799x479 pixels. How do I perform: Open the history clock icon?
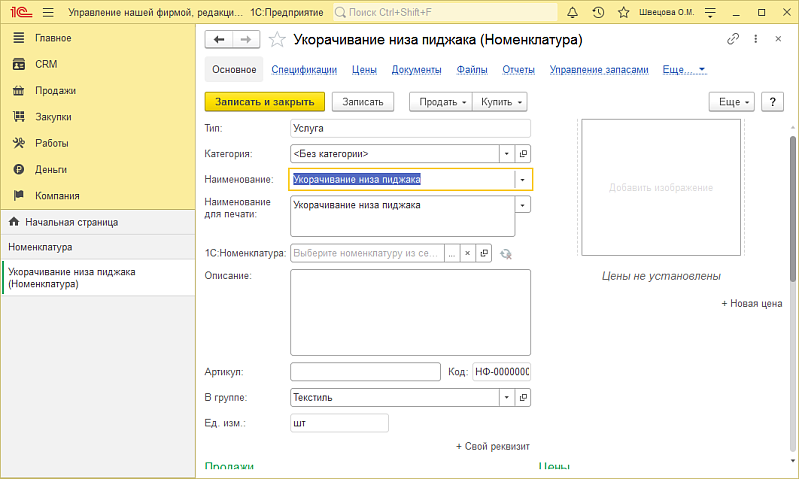[x=598, y=13]
